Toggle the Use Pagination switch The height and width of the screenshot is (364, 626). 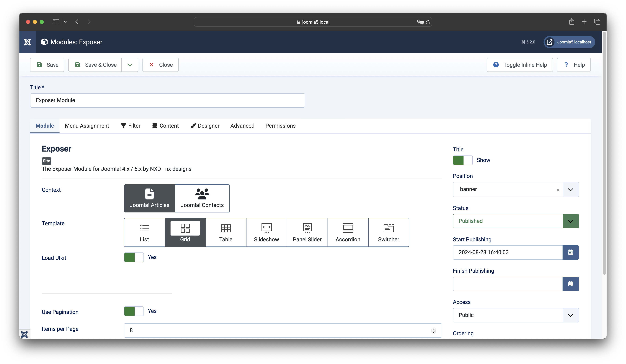(x=134, y=311)
